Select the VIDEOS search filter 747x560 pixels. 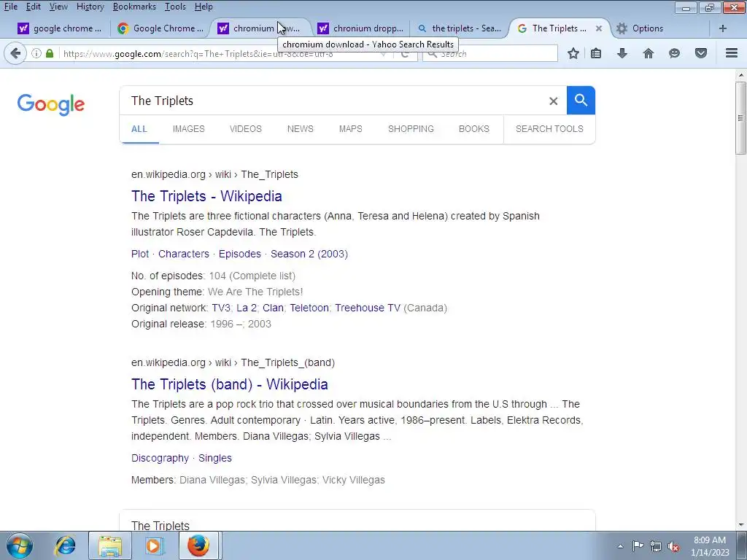click(246, 129)
